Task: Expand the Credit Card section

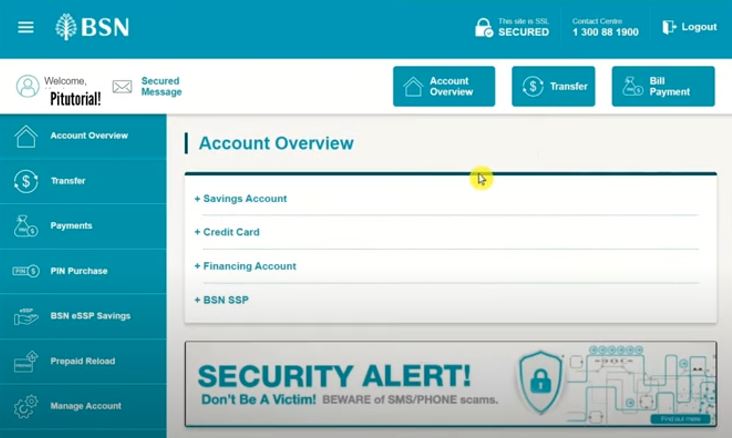Action: click(227, 232)
